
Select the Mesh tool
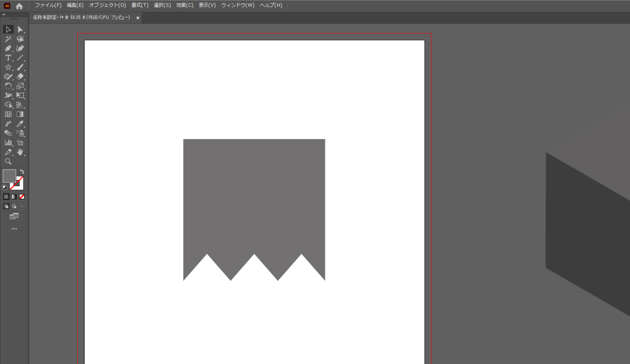(x=8, y=114)
